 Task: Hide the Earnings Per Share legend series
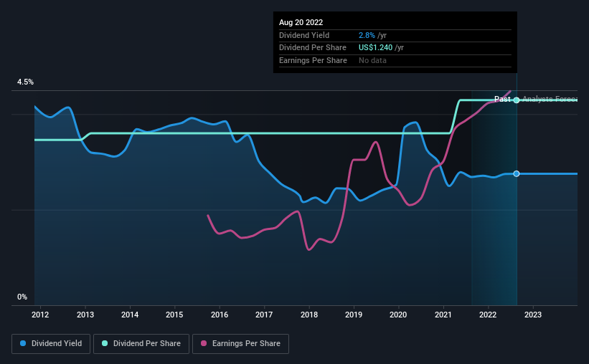240,344
